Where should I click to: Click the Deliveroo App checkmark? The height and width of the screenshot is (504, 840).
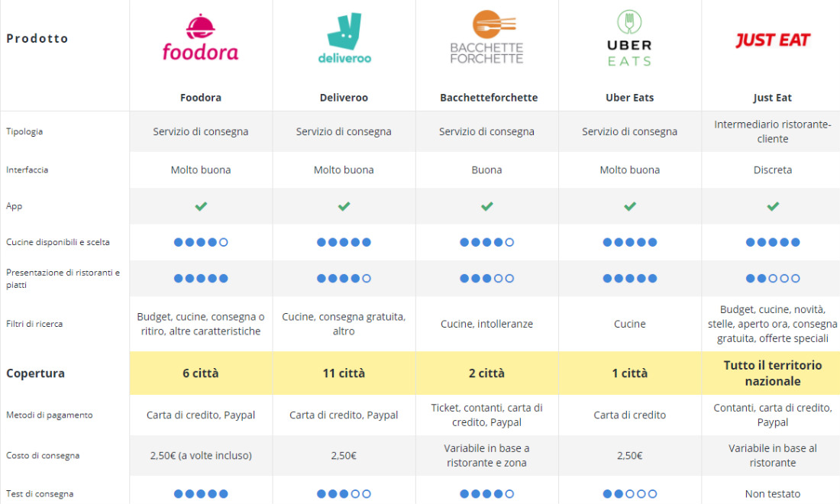(344, 206)
